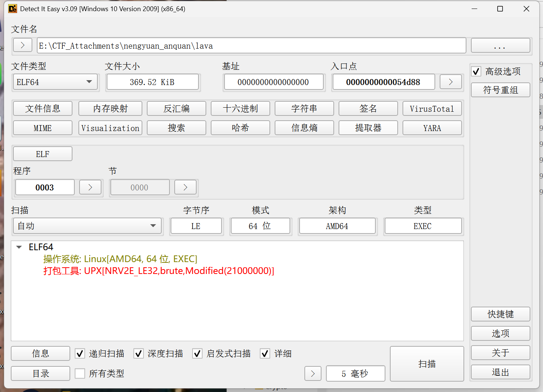
Task: Uncheck the 详细 checkbox
Action: 265,353
